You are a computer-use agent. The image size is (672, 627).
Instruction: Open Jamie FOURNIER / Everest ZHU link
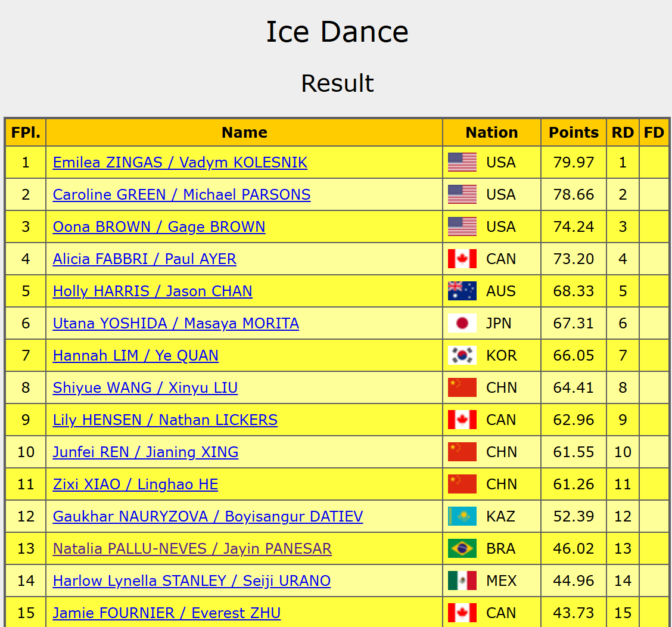pyautogui.click(x=167, y=613)
